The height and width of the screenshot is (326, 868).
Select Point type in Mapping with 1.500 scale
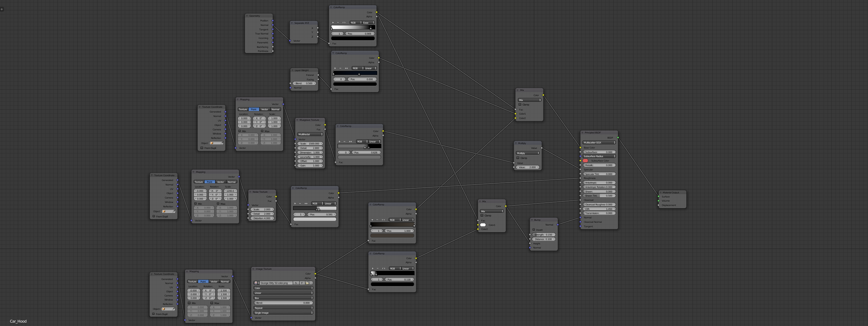click(x=203, y=281)
